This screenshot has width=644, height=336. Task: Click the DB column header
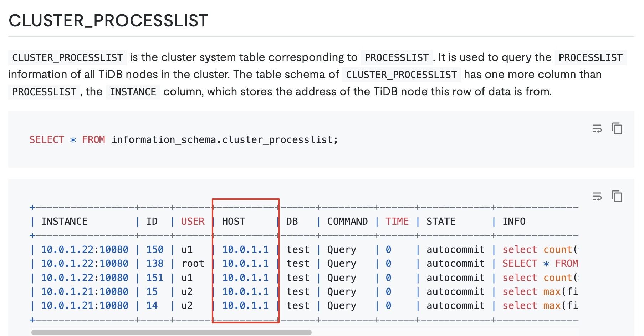coord(292,222)
